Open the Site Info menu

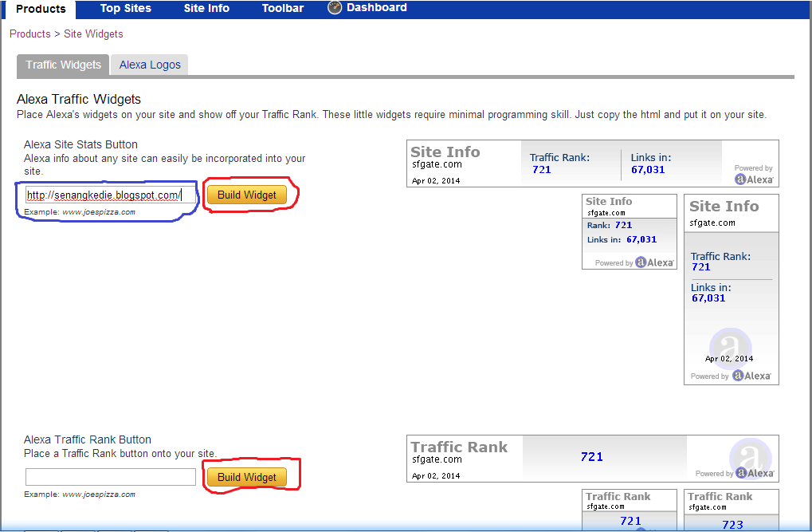click(x=206, y=8)
